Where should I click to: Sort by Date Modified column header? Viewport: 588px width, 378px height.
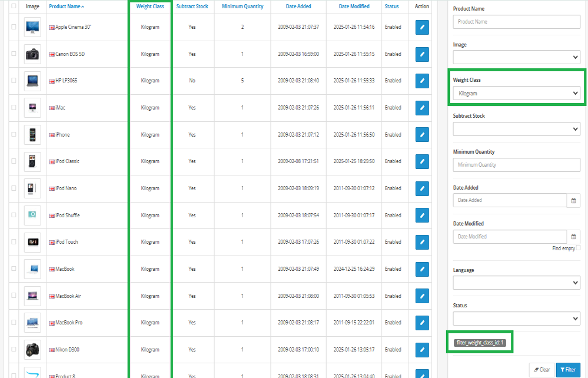(x=354, y=6)
